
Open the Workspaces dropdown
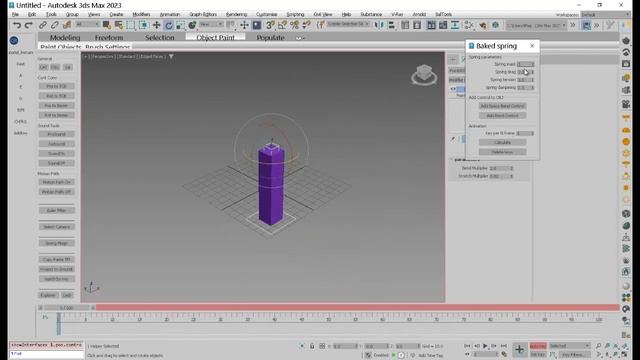(x=605, y=15)
